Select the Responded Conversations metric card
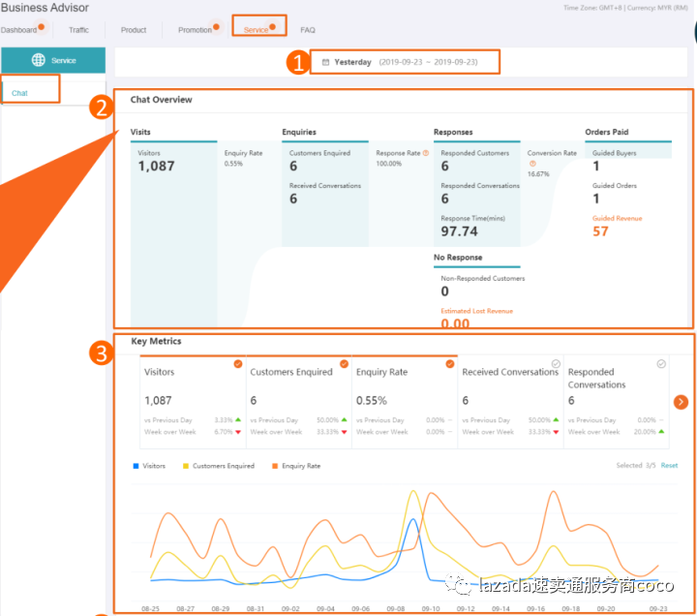The image size is (697, 616). 617,402
